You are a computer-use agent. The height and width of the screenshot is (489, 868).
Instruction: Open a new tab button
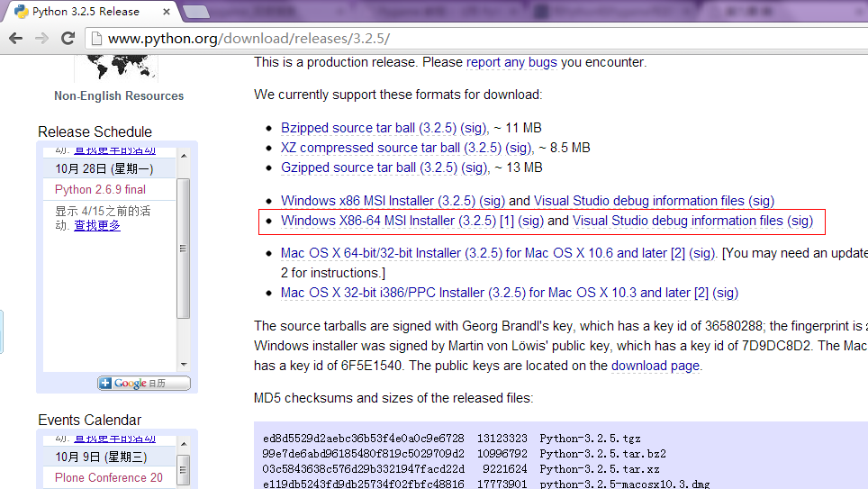pyautogui.click(x=196, y=12)
